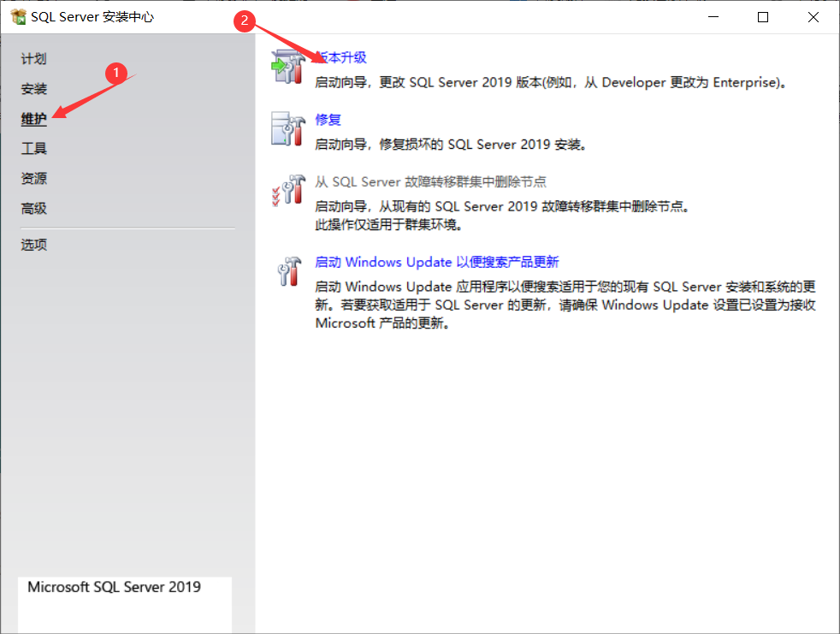Open 高级 in the sidebar
The image size is (840, 634).
(33, 208)
